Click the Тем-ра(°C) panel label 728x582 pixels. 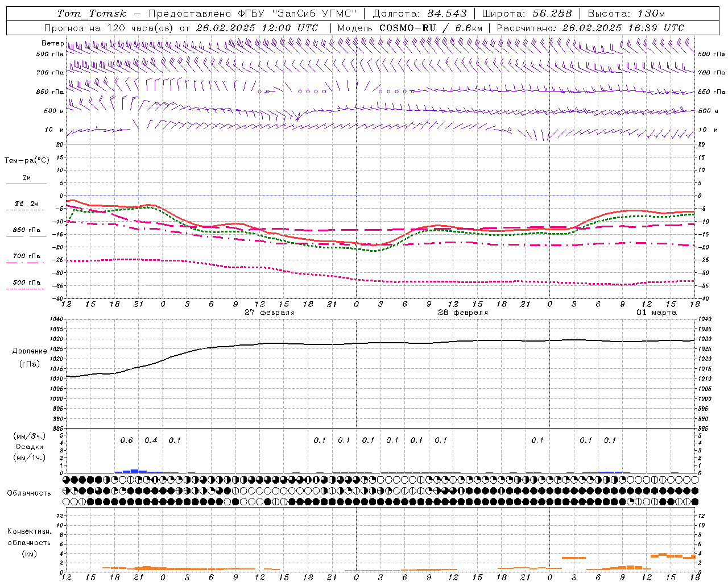click(x=27, y=161)
